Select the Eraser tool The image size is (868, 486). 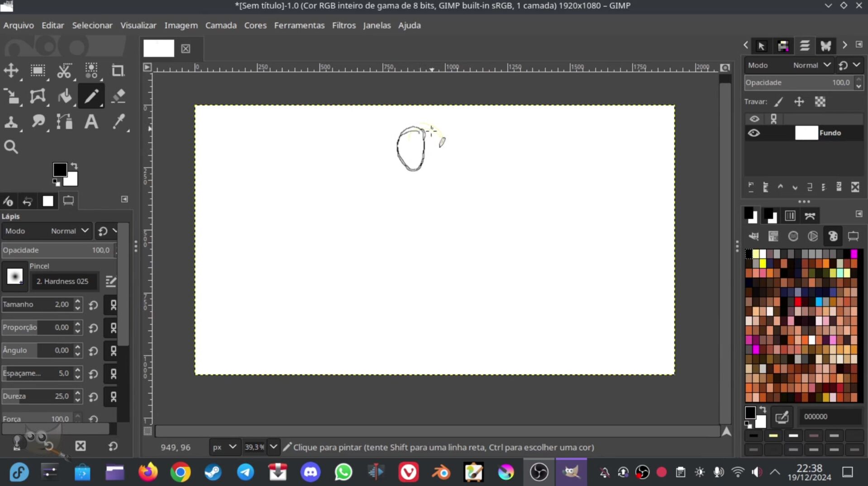point(118,96)
